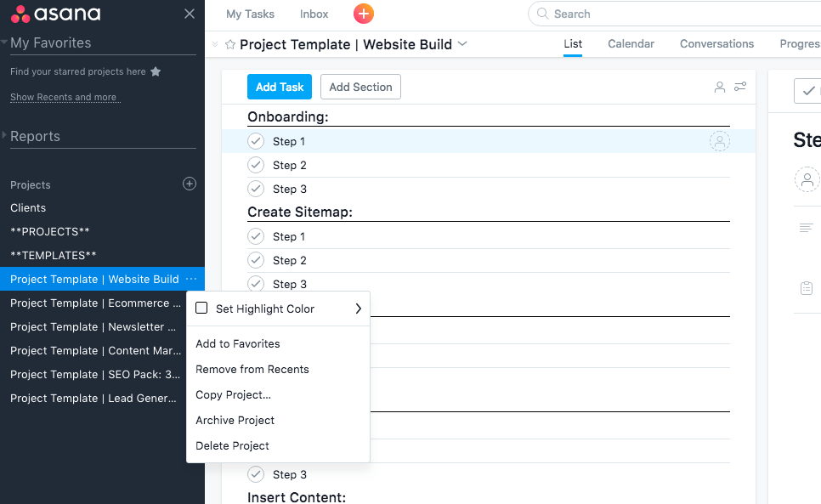The image size is (821, 504).
Task: Check off Step 2 under Onboarding
Action: [x=256, y=165]
